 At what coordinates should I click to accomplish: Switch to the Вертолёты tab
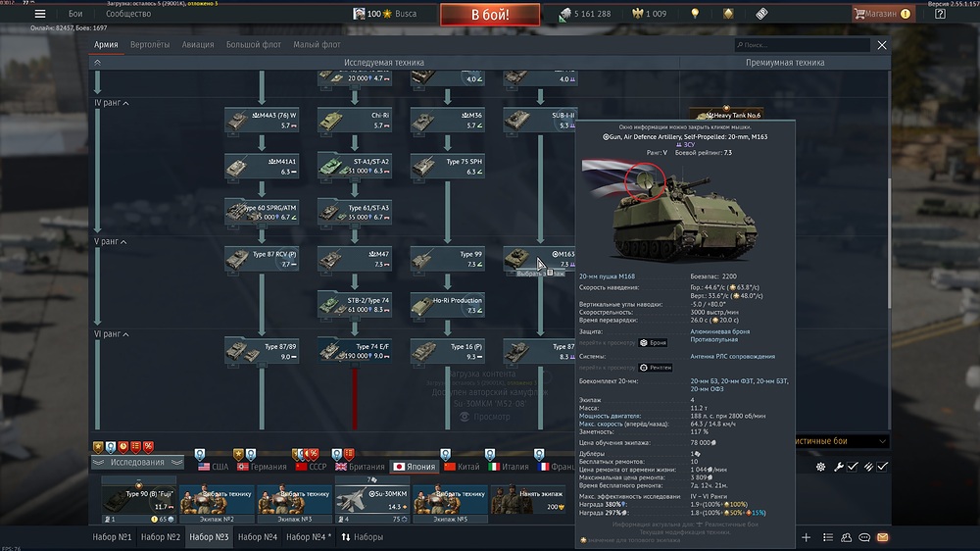pyautogui.click(x=150, y=44)
